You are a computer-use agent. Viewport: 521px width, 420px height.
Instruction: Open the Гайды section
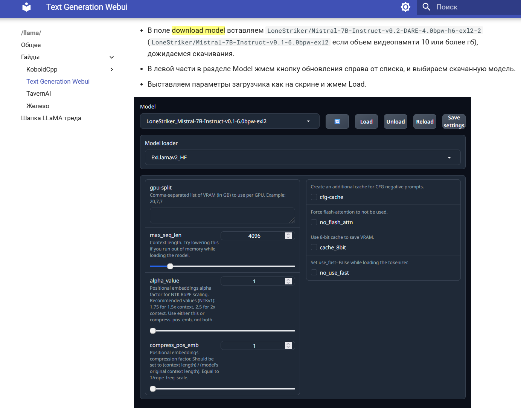(30, 57)
